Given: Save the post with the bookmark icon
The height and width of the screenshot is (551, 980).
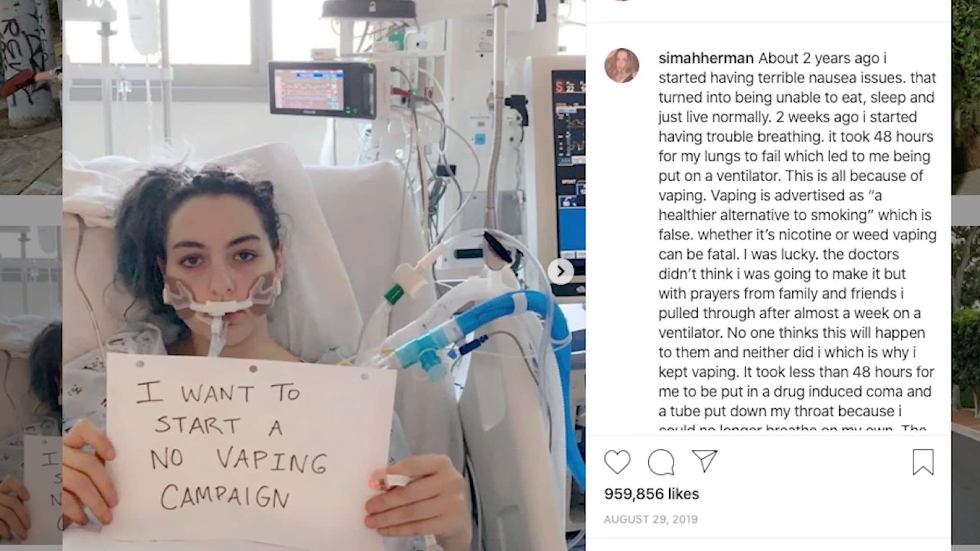Looking at the screenshot, I should coord(923,462).
